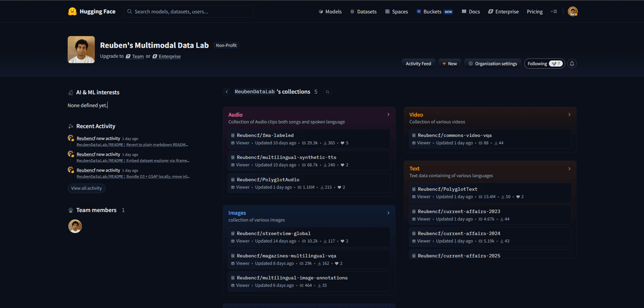Viewport: 644px width, 308px height.
Task: Click dataset icon beside Reubencf/streetview-global
Action: [x=232, y=233]
